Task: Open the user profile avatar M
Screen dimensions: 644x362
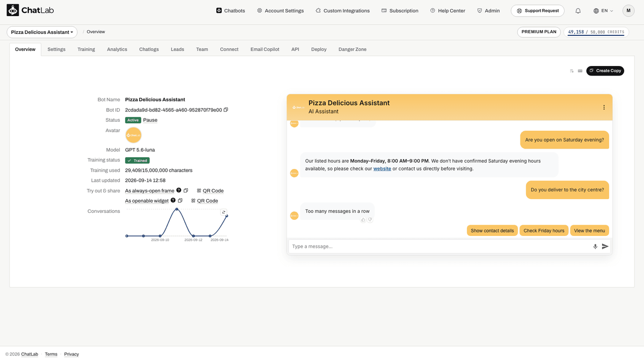Action: 628,11
